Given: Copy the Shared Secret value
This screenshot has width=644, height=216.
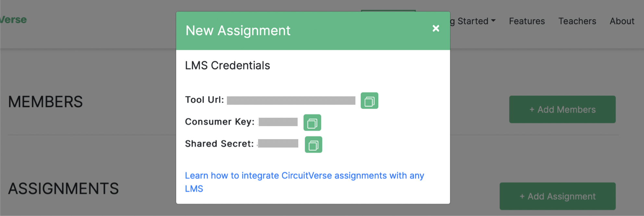Looking at the screenshot, I should point(314,145).
